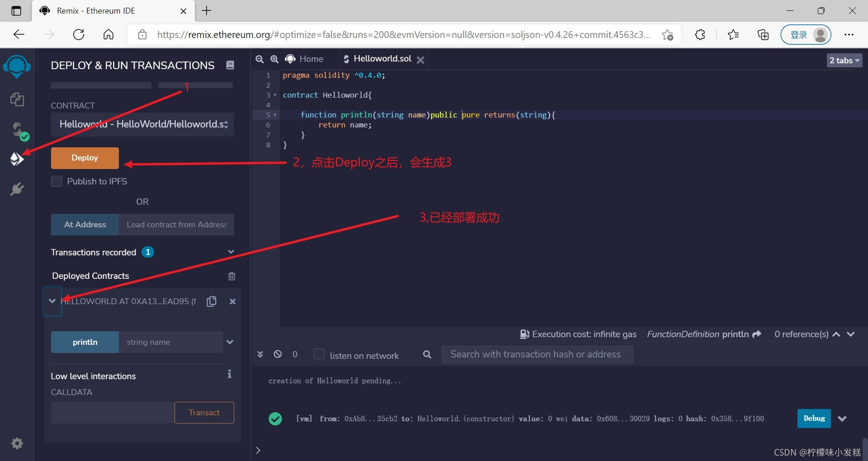Open a new browser tab

coord(207,11)
